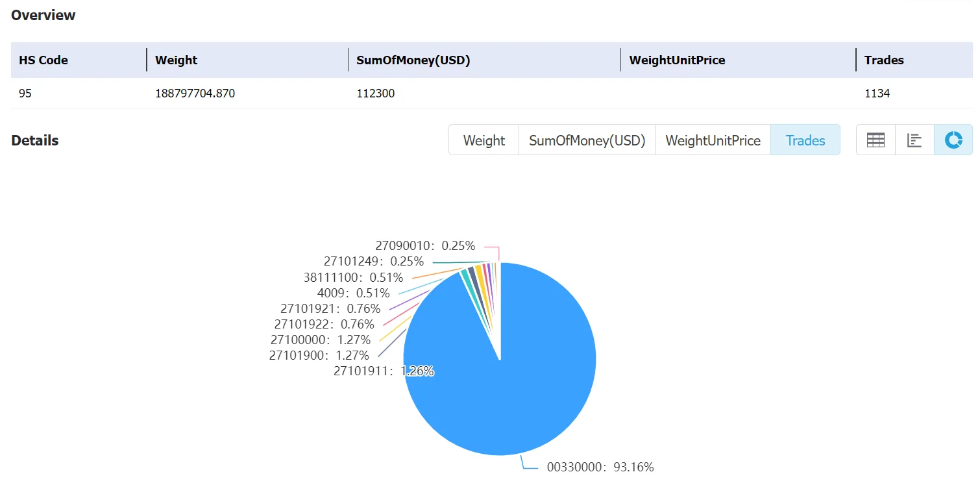Viewport: 980px width, 485px height.
Task: Click the Trades value 1134
Action: [x=877, y=93]
